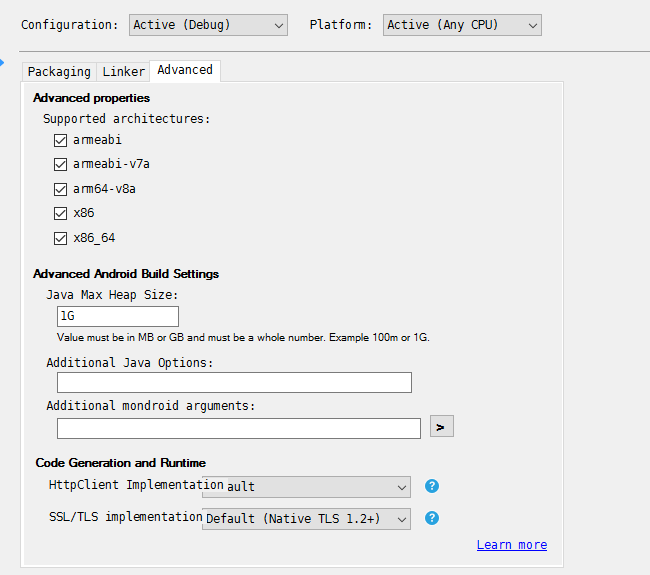
Task: Uncheck the armeabi-v7a architecture
Action: point(61,164)
